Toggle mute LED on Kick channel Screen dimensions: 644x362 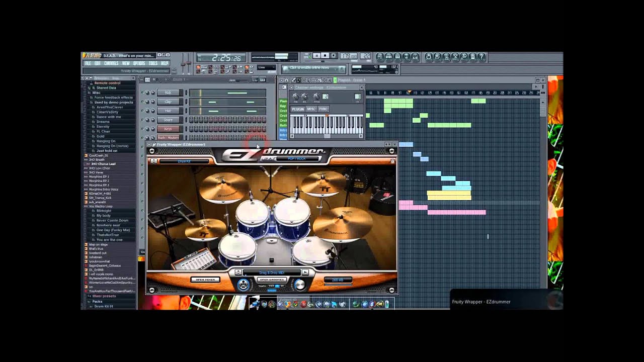coord(142,93)
